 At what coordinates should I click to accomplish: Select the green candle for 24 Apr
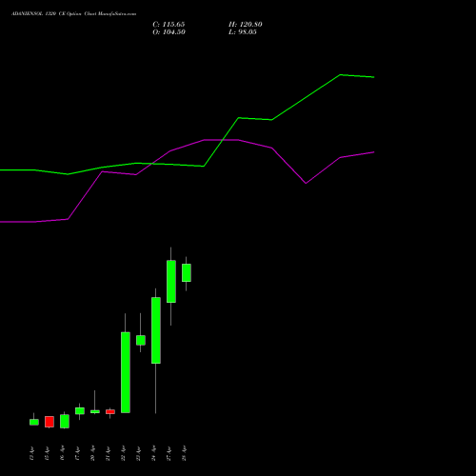pos(156,330)
